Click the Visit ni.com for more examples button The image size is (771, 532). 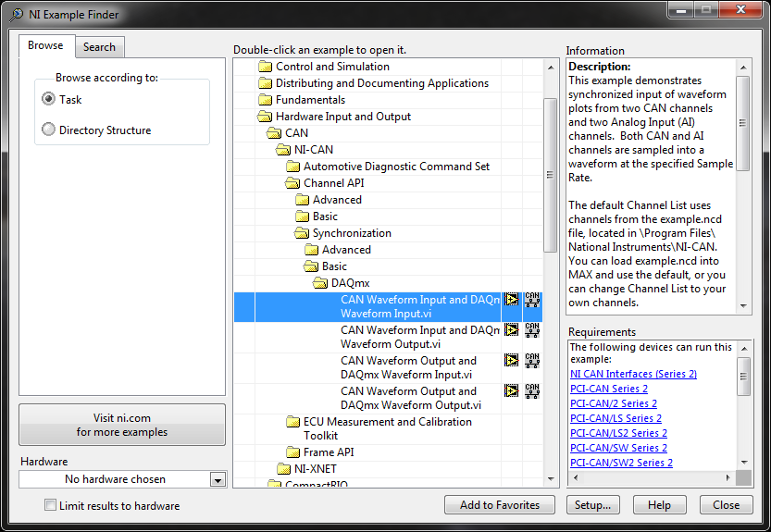(x=122, y=425)
